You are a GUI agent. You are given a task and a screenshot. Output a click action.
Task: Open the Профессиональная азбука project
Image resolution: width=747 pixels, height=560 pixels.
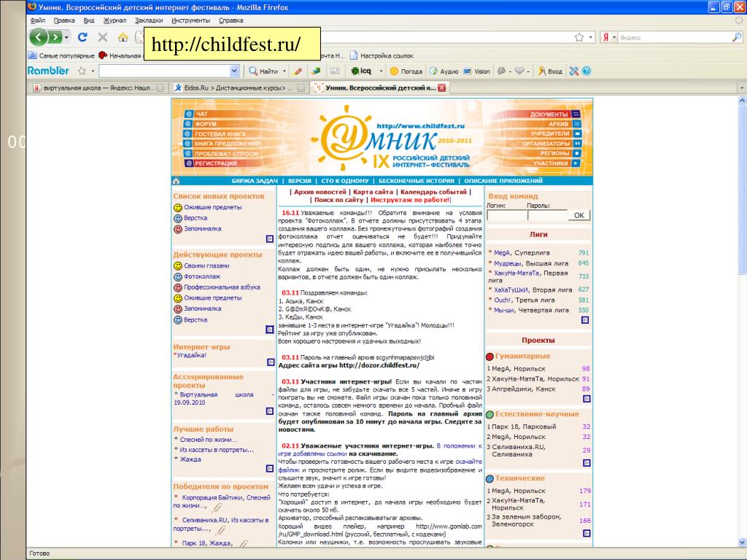222,287
